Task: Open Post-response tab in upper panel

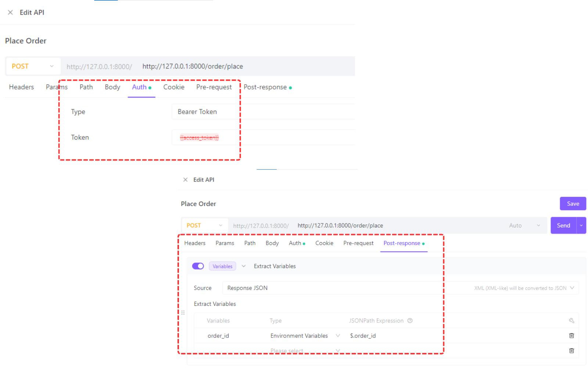Action: (x=267, y=87)
